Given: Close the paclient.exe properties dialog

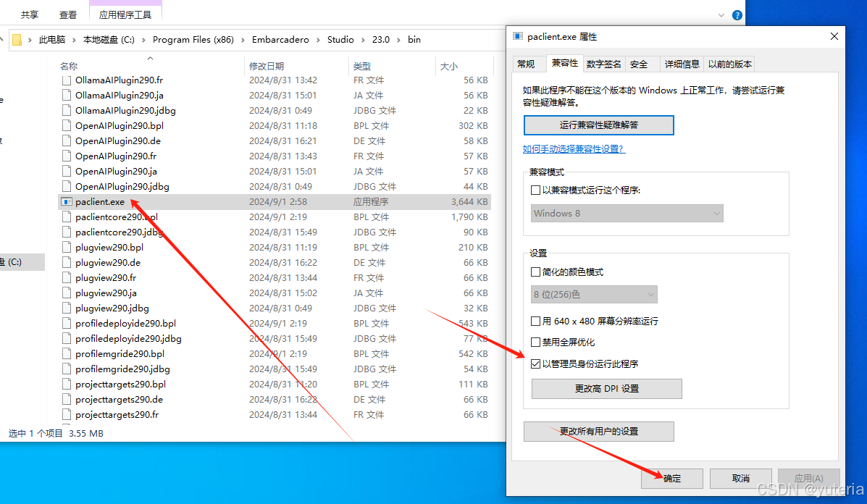Looking at the screenshot, I should point(834,36).
